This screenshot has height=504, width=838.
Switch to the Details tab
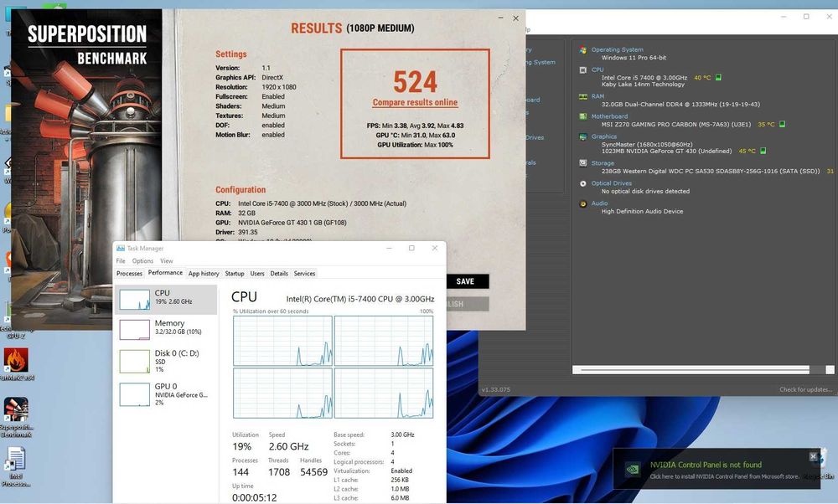[279, 274]
